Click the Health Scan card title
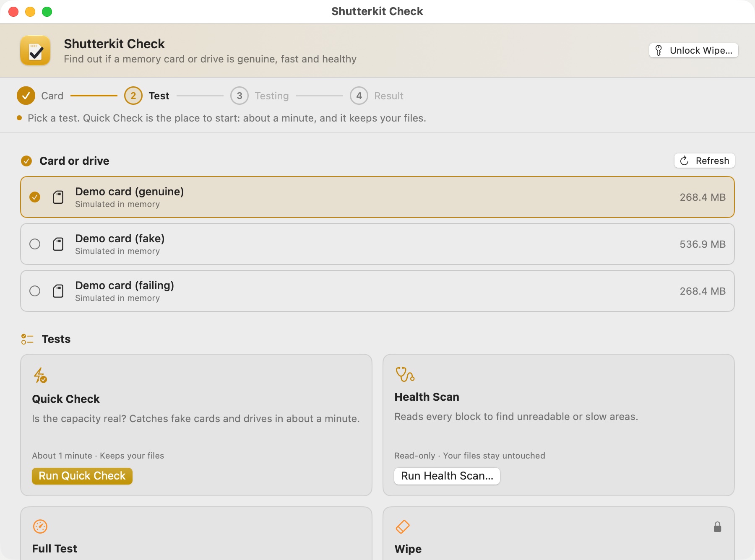Viewport: 755px width, 560px height. [427, 397]
